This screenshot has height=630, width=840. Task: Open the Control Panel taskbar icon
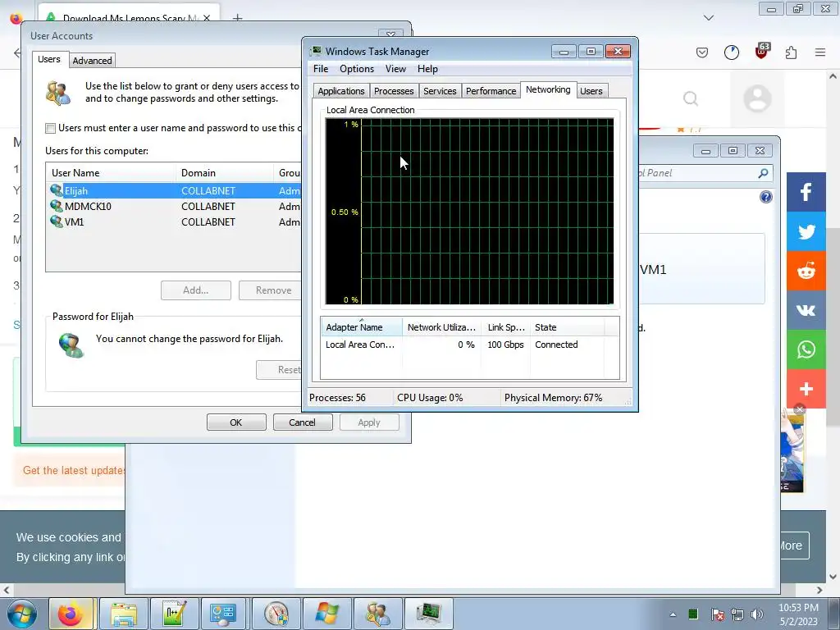pyautogui.click(x=222, y=614)
